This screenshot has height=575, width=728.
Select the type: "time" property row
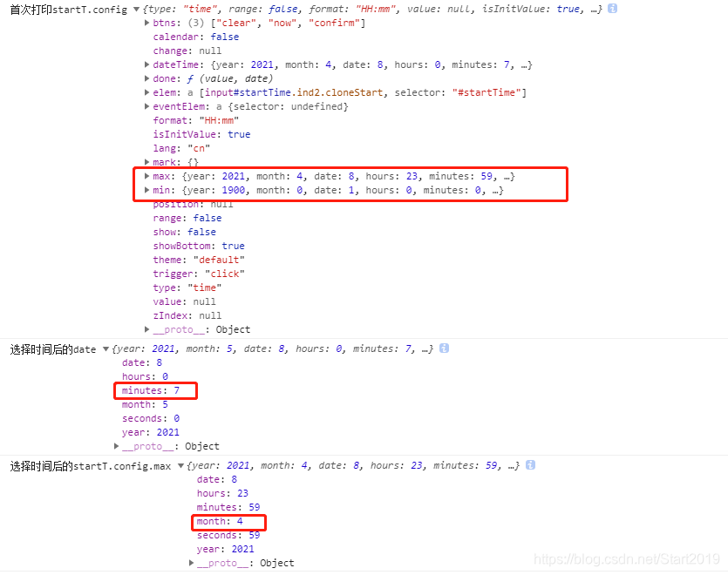tap(187, 287)
